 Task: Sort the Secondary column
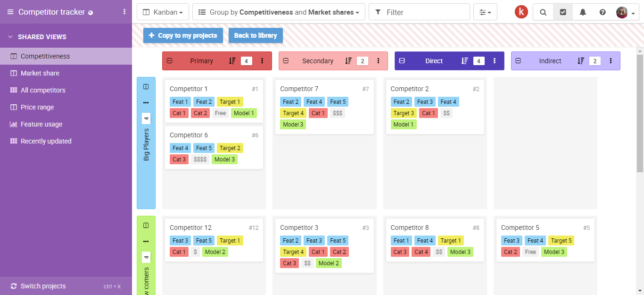coord(348,61)
